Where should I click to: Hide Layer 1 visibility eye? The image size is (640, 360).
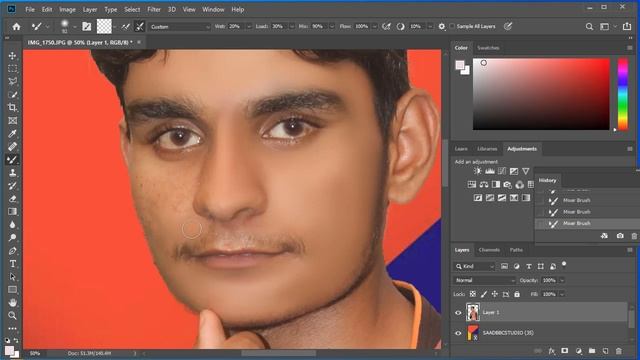[x=458, y=313]
